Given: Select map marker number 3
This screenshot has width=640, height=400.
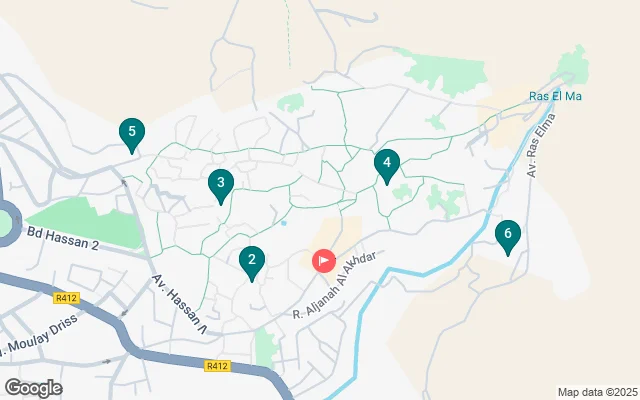Looking at the screenshot, I should click(x=221, y=185).
